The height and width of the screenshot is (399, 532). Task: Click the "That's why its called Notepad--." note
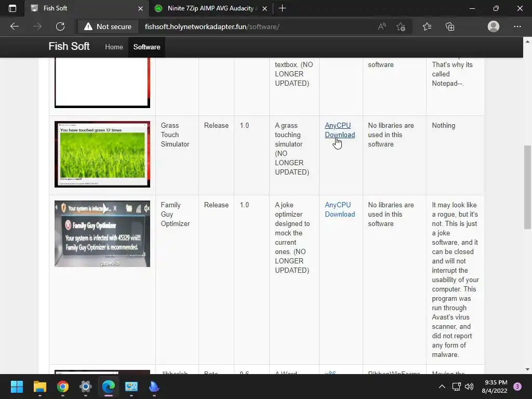pos(452,74)
